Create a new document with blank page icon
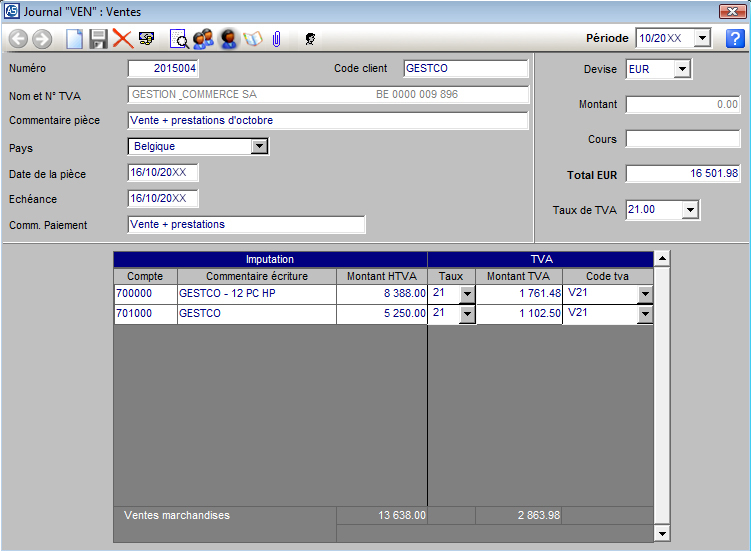The height and width of the screenshot is (551, 751). coord(75,39)
